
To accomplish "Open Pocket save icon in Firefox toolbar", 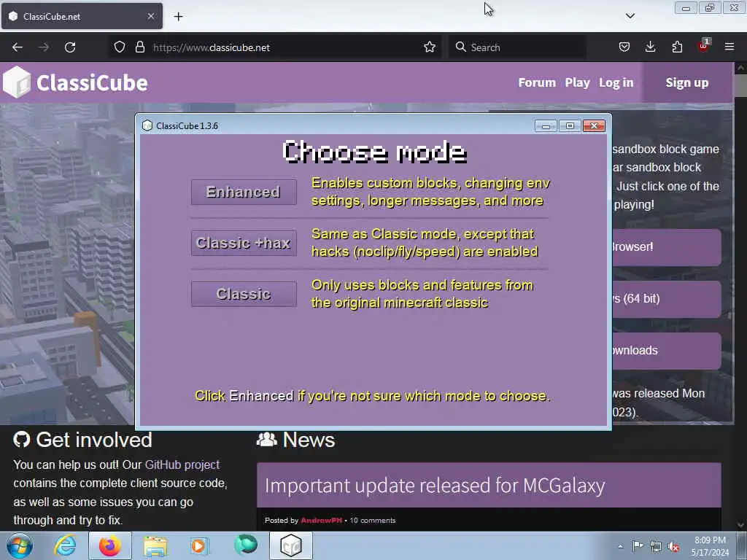I will point(624,47).
